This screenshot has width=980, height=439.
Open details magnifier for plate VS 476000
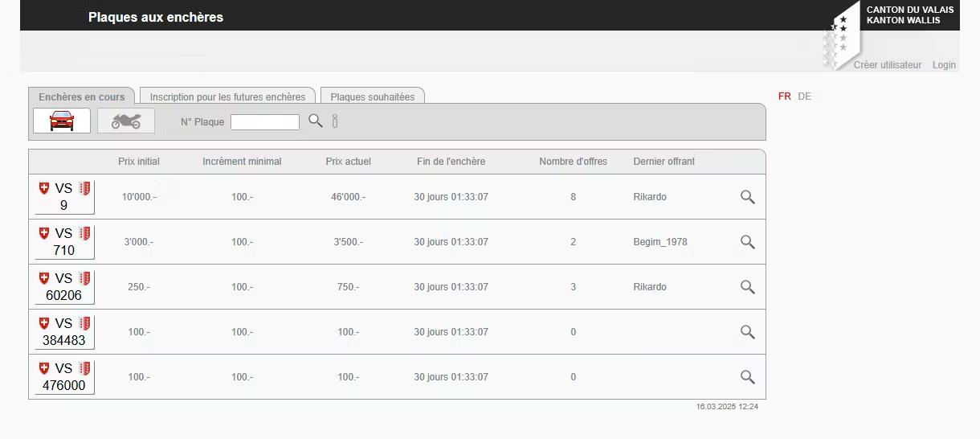(x=747, y=377)
